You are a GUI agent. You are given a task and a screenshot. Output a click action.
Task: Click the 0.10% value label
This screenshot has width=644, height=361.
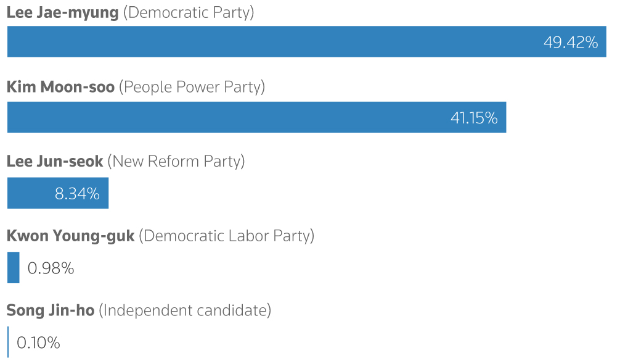coord(38,343)
